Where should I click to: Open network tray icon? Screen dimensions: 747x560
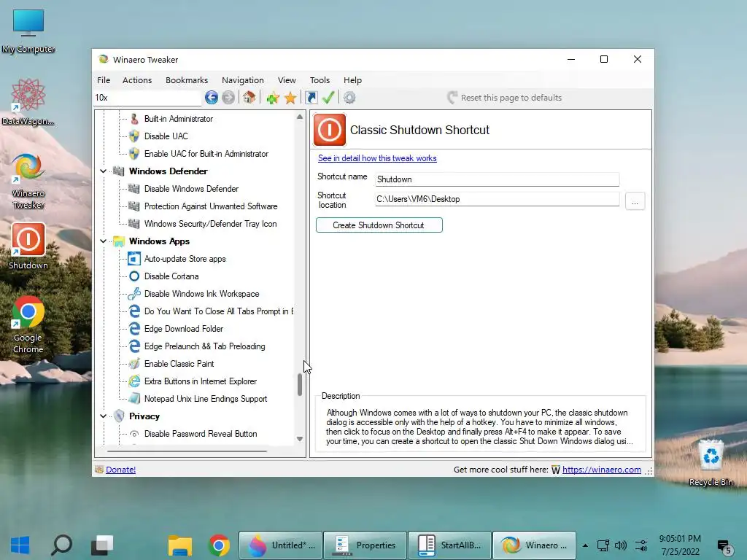603,545
